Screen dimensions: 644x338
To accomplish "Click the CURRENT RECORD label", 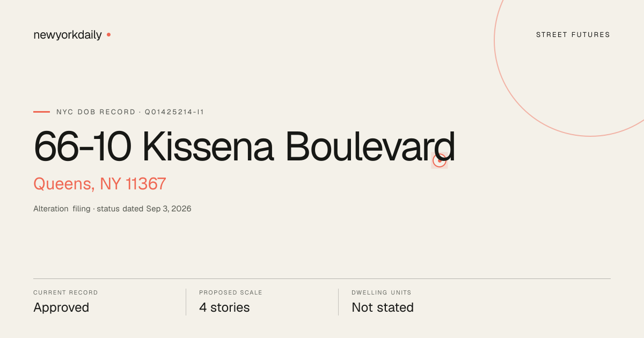I will (65, 293).
